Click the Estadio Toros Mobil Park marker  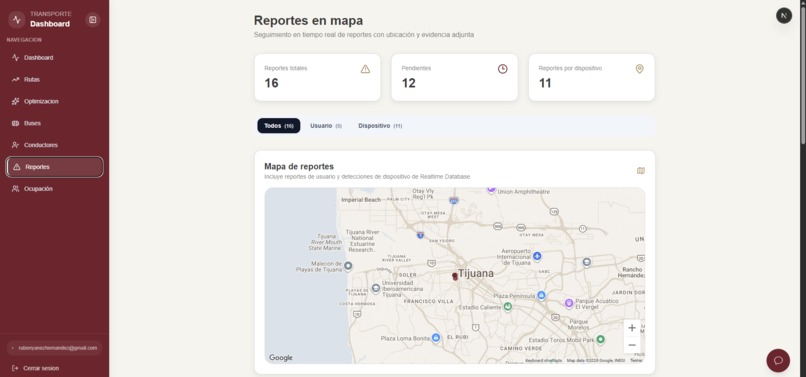600,339
